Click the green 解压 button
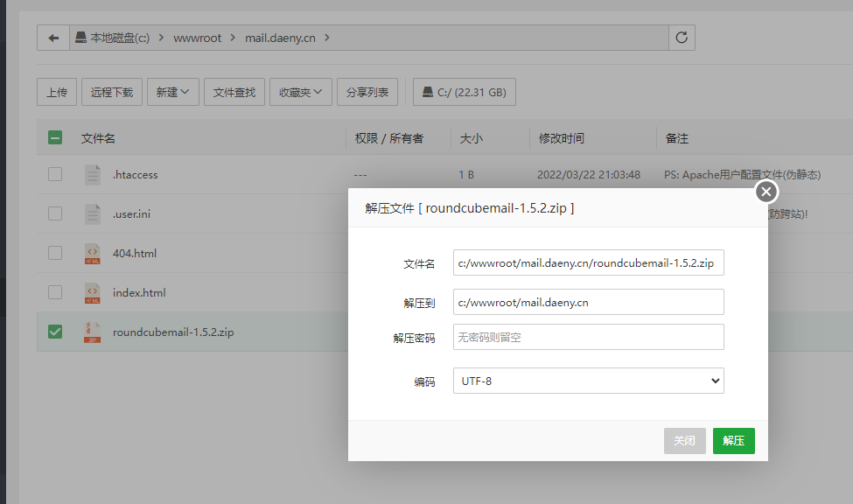853x504 pixels. 733,441
